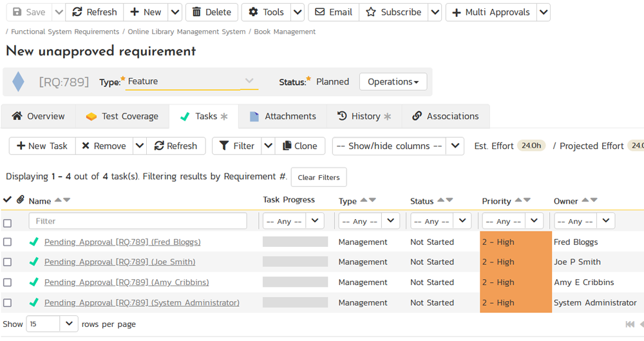Open the Show/hide columns dropdown
This screenshot has width=644, height=341.
click(398, 146)
